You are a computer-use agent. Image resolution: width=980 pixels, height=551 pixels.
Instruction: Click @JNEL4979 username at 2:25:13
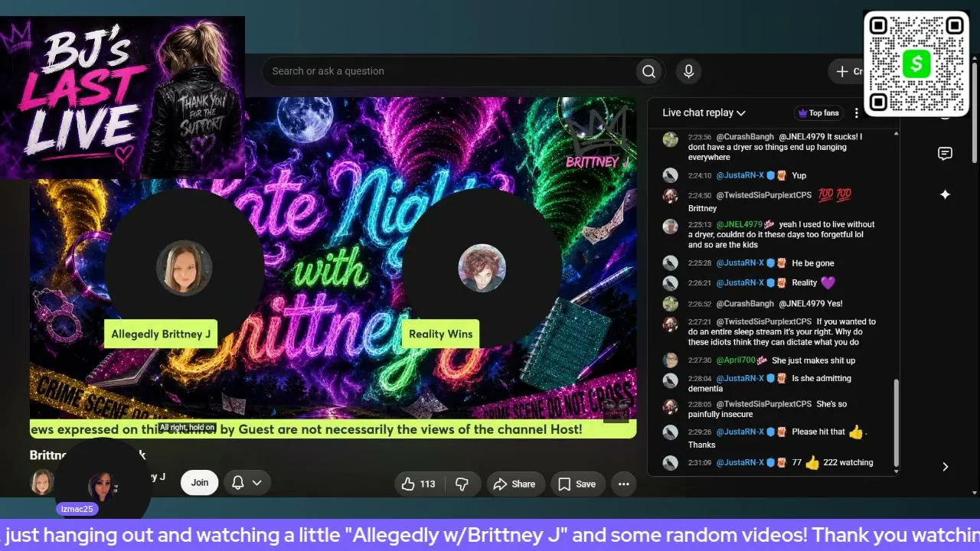[739, 224]
